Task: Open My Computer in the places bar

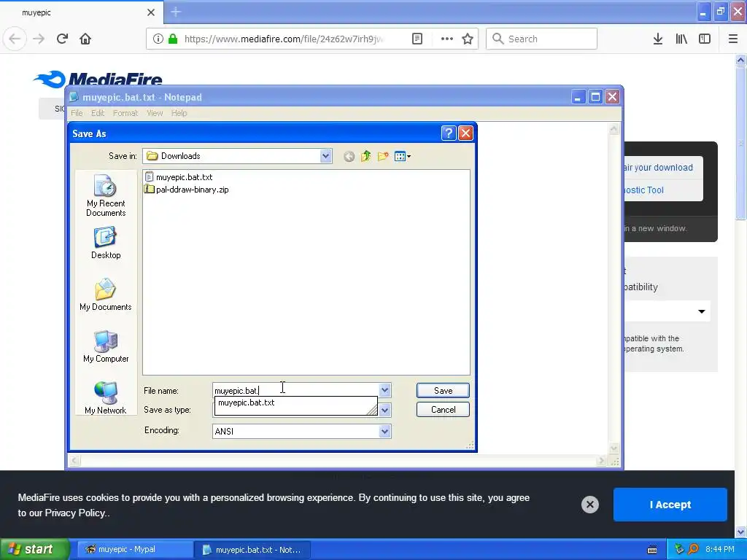Action: tap(106, 347)
